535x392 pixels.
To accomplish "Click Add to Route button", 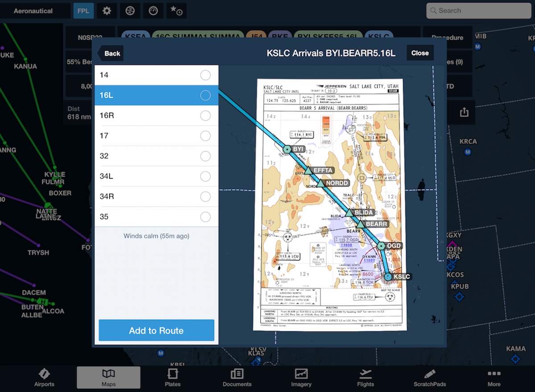I will click(x=156, y=331).
